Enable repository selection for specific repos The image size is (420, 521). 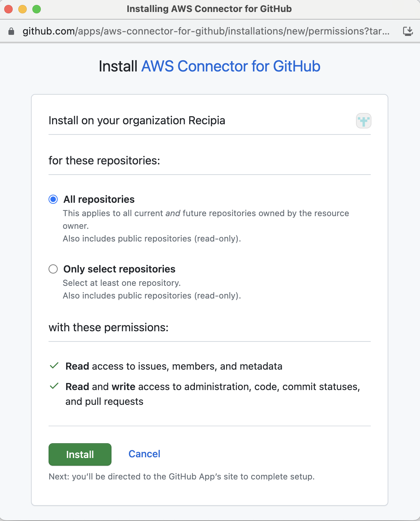53,269
